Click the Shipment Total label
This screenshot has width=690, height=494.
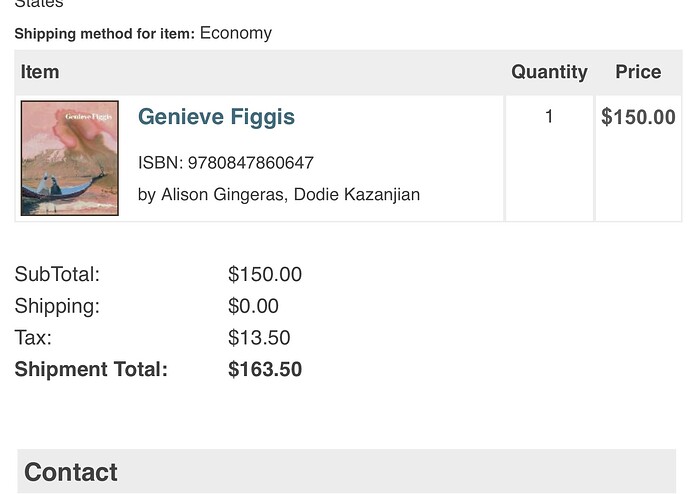coord(91,369)
